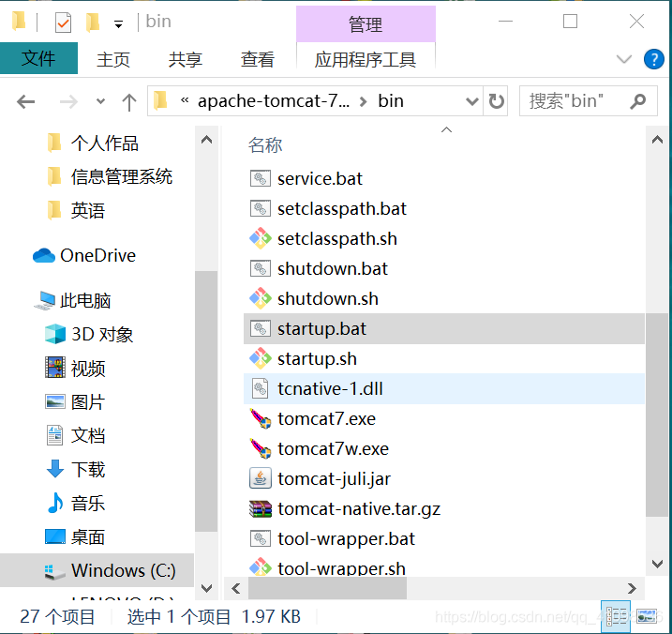Image resolution: width=672 pixels, height=634 pixels.
Task: Switch to details view layout
Action: click(x=616, y=616)
